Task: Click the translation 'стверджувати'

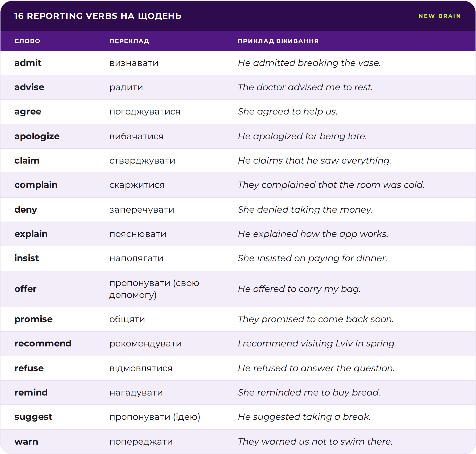Action: coord(142,161)
